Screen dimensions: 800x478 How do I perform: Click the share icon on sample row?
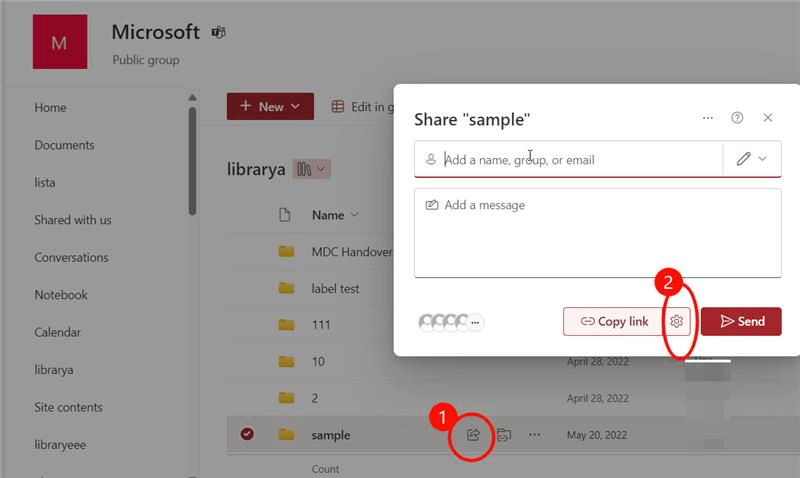tap(473, 435)
